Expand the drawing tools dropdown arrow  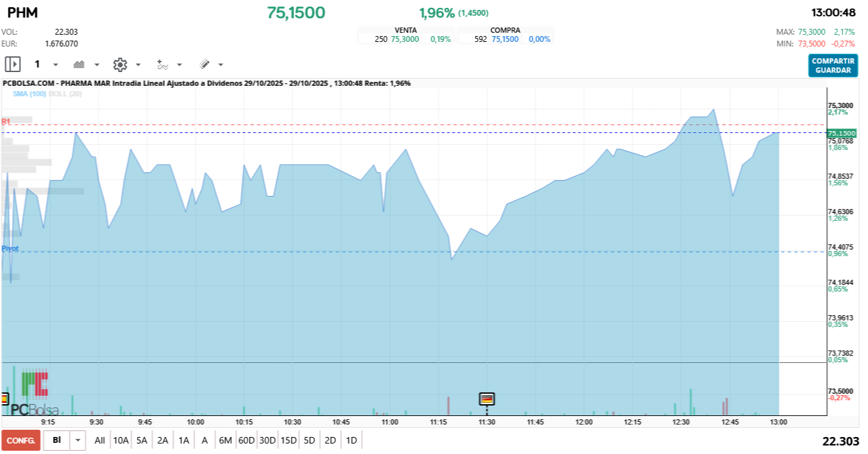pos(220,65)
